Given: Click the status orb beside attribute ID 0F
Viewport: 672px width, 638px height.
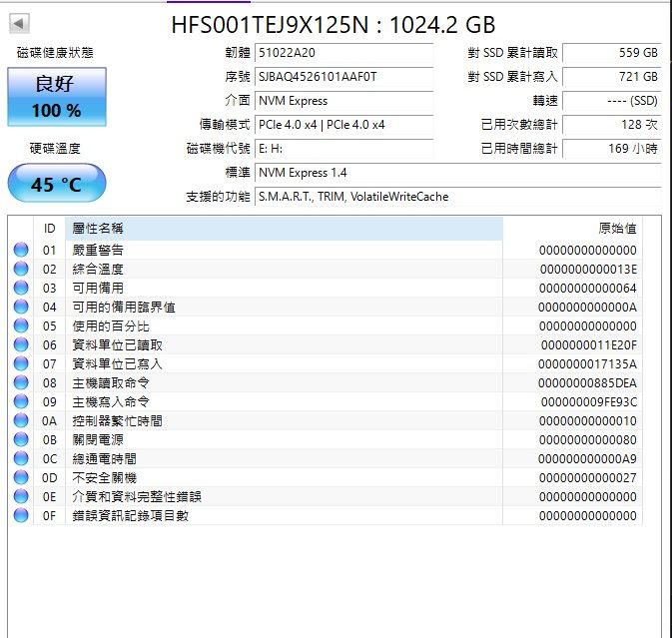Looking at the screenshot, I should 21,515.
